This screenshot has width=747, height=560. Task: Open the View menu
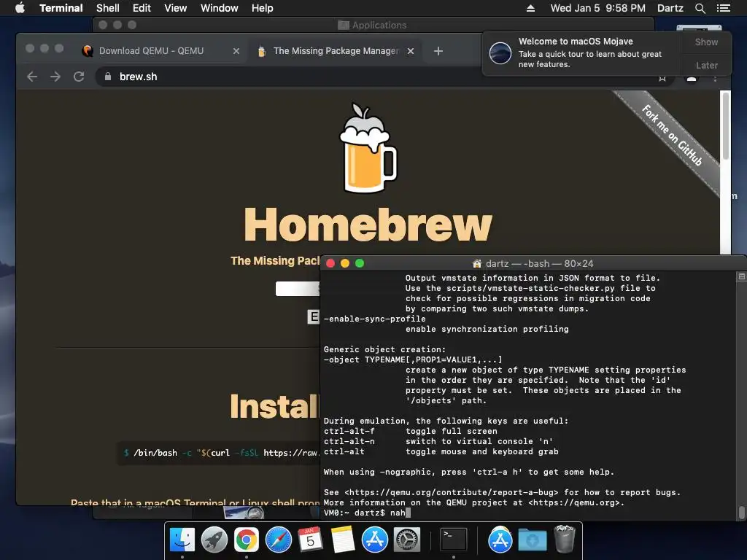pos(175,8)
